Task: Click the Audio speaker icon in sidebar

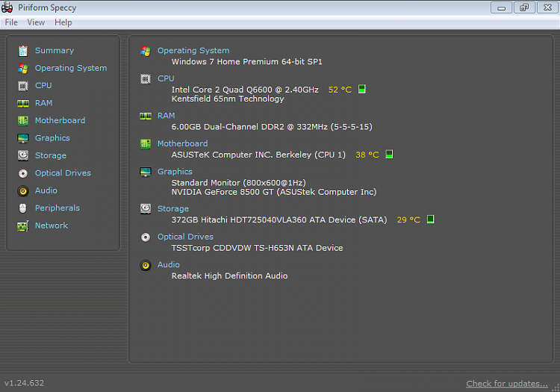Action: click(23, 191)
